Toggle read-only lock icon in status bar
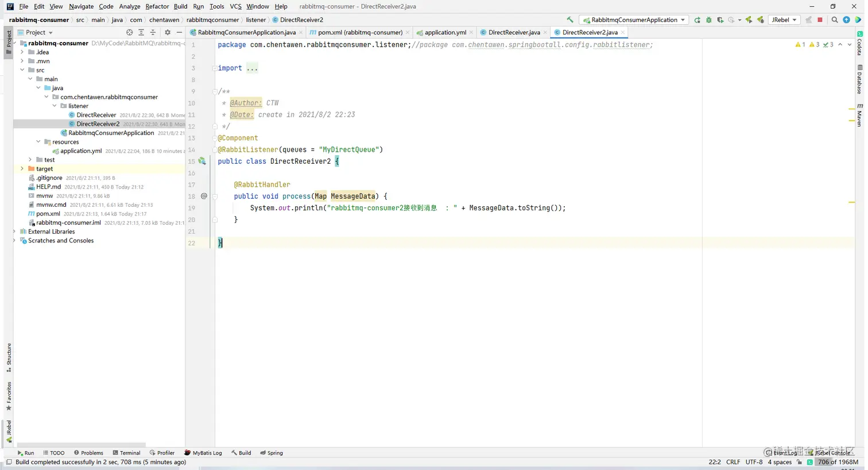This screenshot has width=868, height=470. tap(799, 462)
